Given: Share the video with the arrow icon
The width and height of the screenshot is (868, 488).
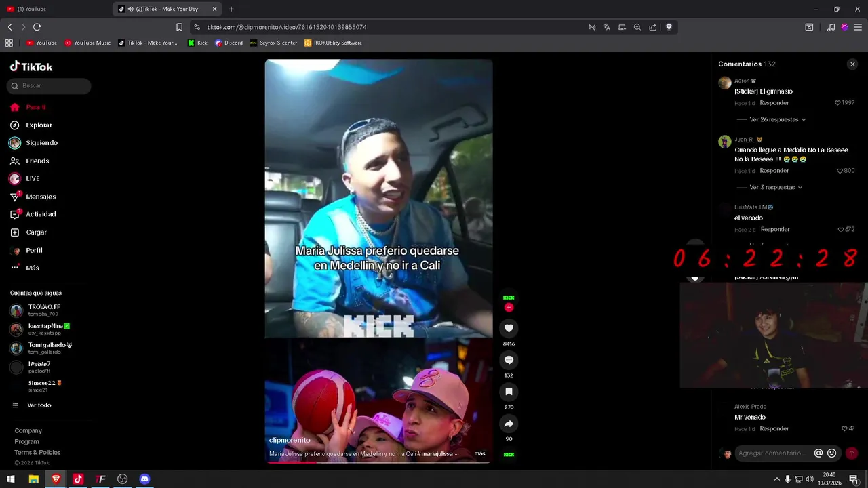Looking at the screenshot, I should pyautogui.click(x=509, y=424).
